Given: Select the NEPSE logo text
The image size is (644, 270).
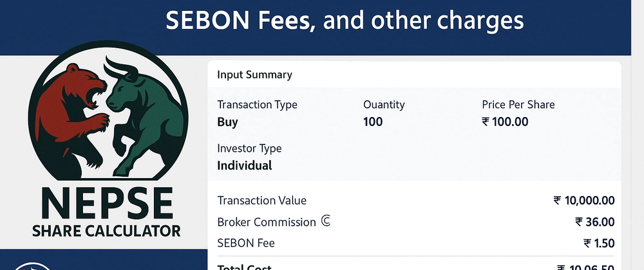Looking at the screenshot, I should [x=106, y=204].
